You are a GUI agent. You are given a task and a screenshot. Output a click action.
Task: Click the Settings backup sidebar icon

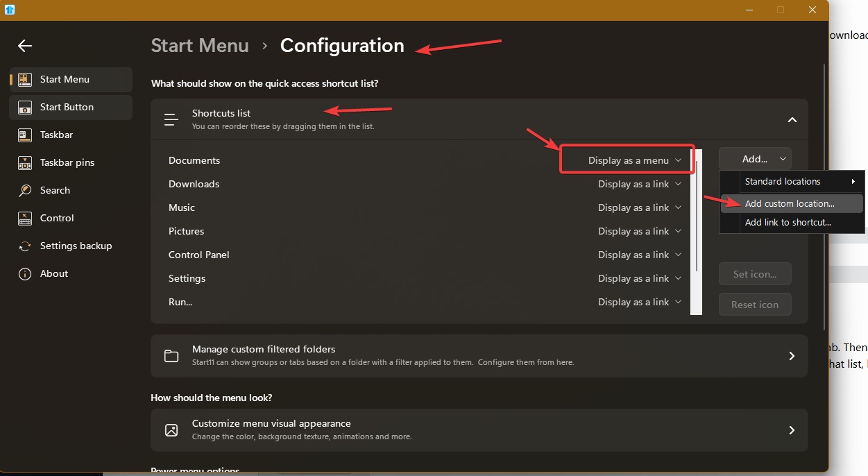(x=25, y=246)
